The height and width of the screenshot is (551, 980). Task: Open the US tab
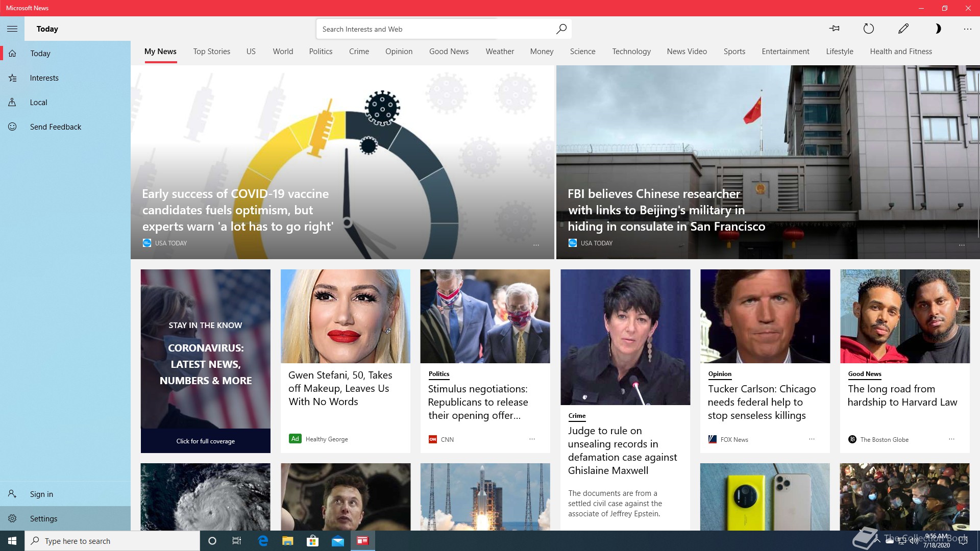(251, 52)
